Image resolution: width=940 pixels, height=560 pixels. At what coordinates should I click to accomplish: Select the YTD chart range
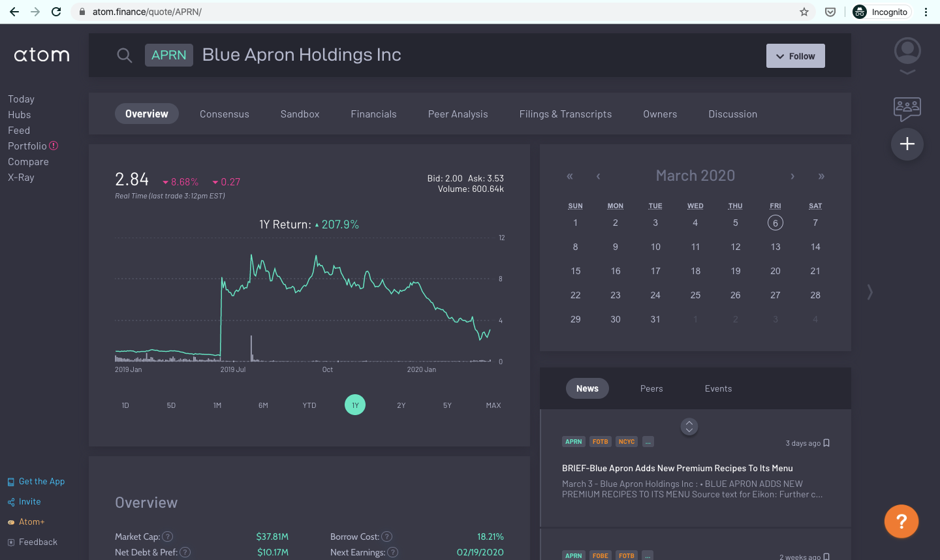click(x=309, y=405)
